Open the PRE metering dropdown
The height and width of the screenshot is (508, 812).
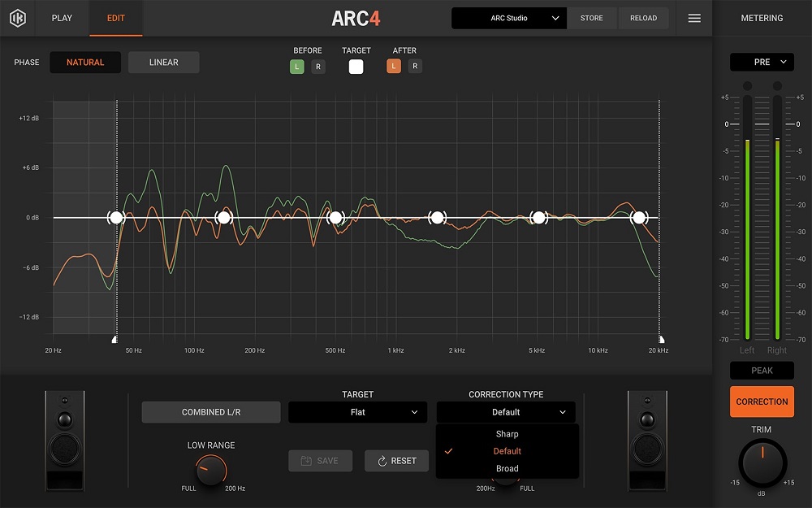coord(762,62)
